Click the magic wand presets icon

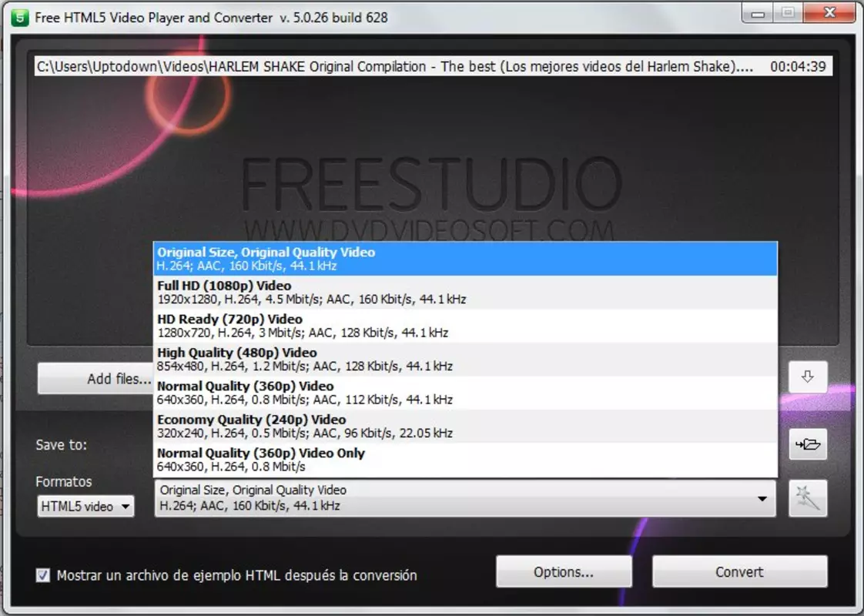[808, 498]
